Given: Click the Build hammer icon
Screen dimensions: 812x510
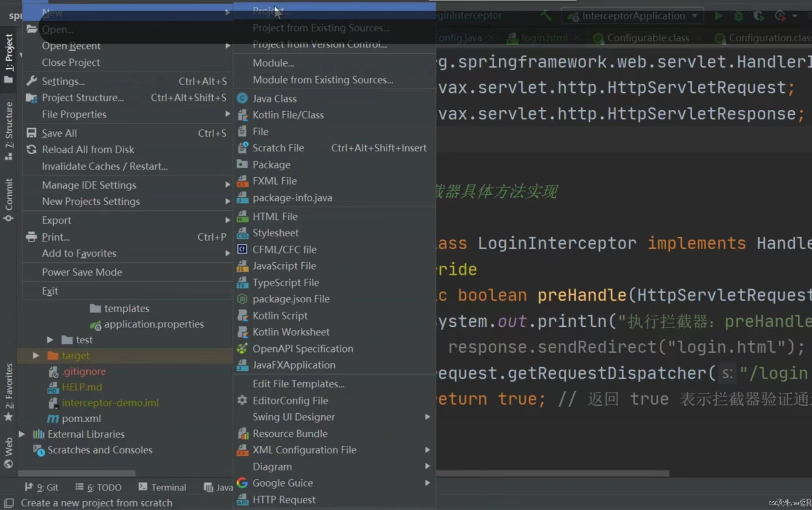Looking at the screenshot, I should tap(546, 16).
